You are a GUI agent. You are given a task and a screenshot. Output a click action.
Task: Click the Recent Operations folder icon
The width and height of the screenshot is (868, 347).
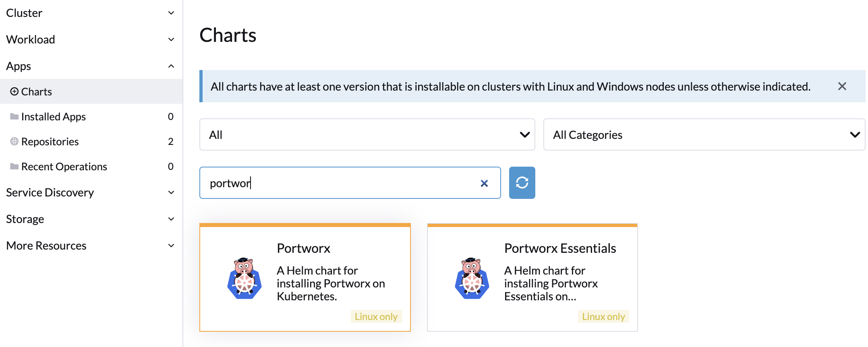pyautogui.click(x=15, y=166)
